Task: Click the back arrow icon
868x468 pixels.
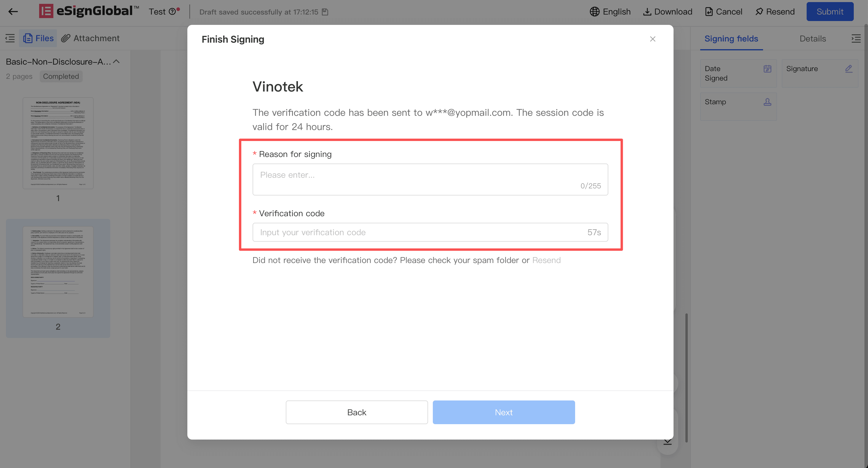Action: pos(13,12)
